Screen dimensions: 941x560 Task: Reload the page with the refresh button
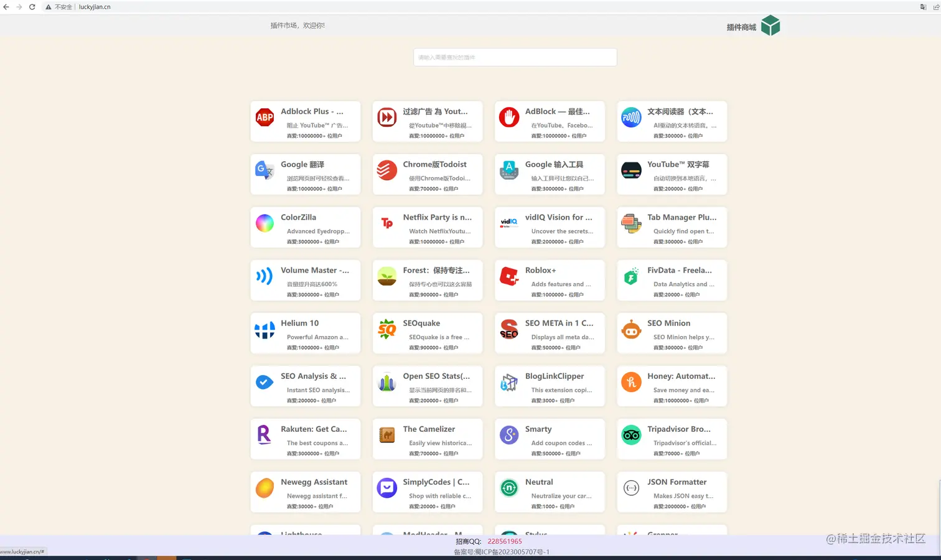pos(32,7)
